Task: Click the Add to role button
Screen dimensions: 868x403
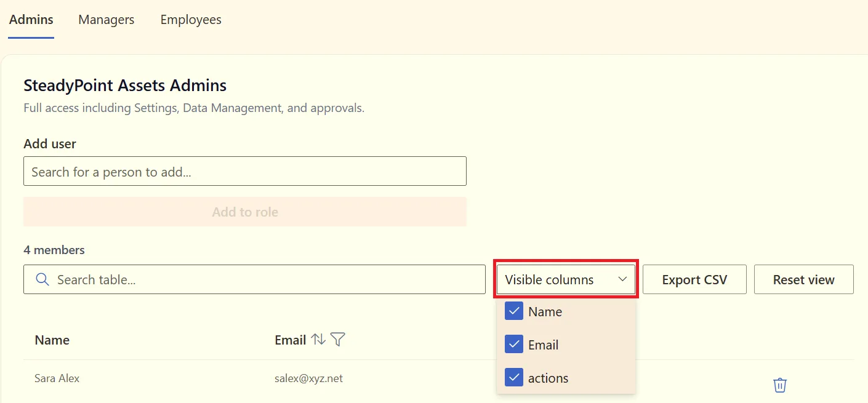Action: point(245,212)
